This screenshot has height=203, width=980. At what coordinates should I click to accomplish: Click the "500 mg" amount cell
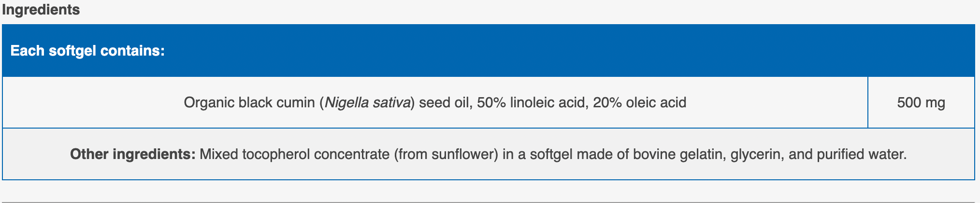(921, 102)
